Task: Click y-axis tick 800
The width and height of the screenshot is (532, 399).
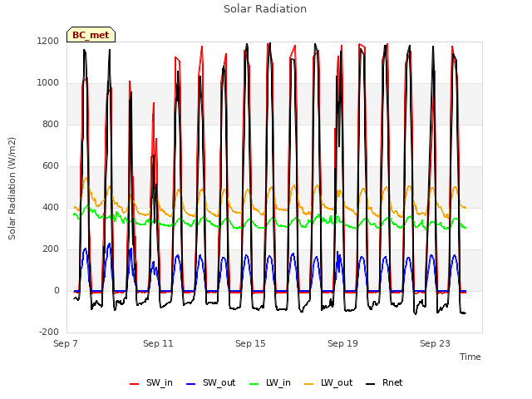Action: point(51,124)
